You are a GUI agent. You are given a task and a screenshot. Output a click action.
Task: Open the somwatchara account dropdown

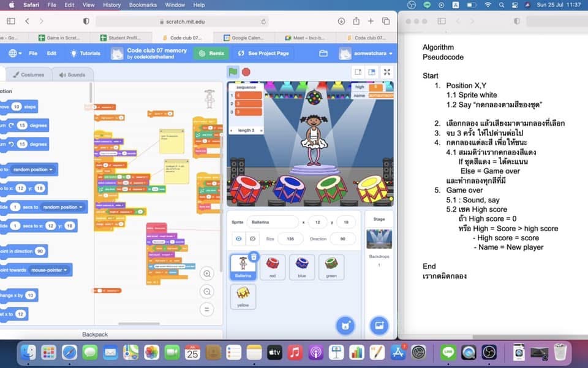pyautogui.click(x=366, y=53)
